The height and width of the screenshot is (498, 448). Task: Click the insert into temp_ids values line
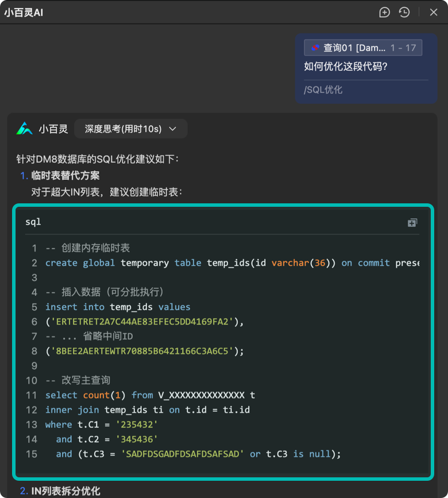tap(118, 307)
